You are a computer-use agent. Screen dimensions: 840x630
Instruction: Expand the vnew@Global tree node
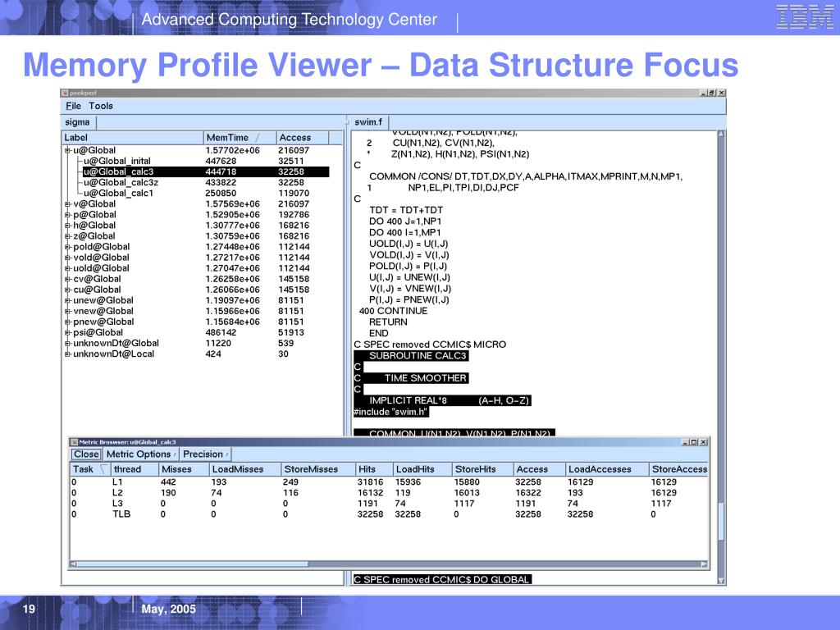point(67,311)
